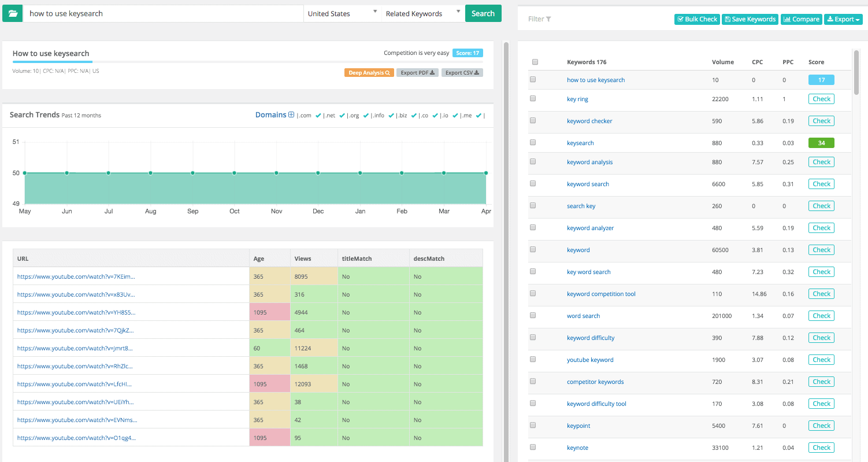Click the left panel vertical scrollbar
This screenshot has height=462, width=868.
(x=506, y=252)
